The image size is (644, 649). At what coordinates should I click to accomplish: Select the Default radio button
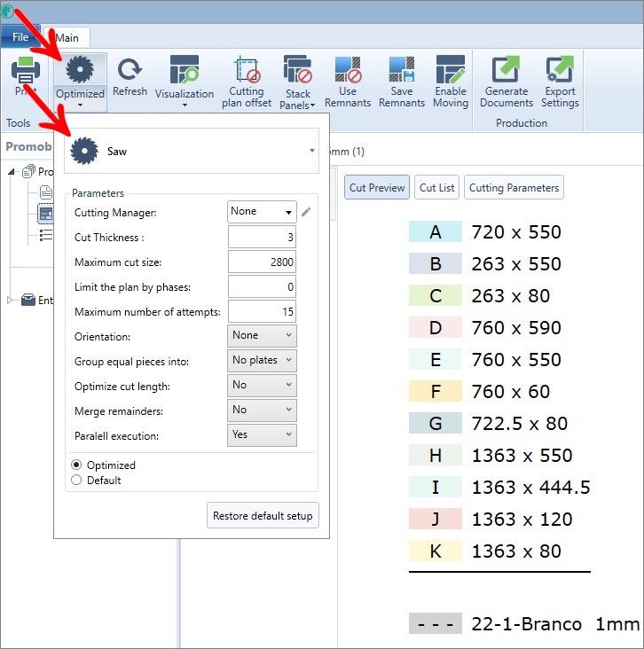[76, 481]
